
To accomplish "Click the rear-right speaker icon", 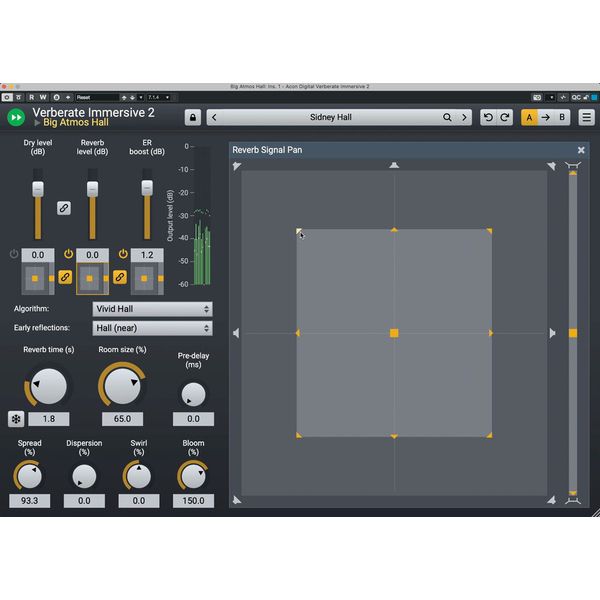I will tap(551, 500).
